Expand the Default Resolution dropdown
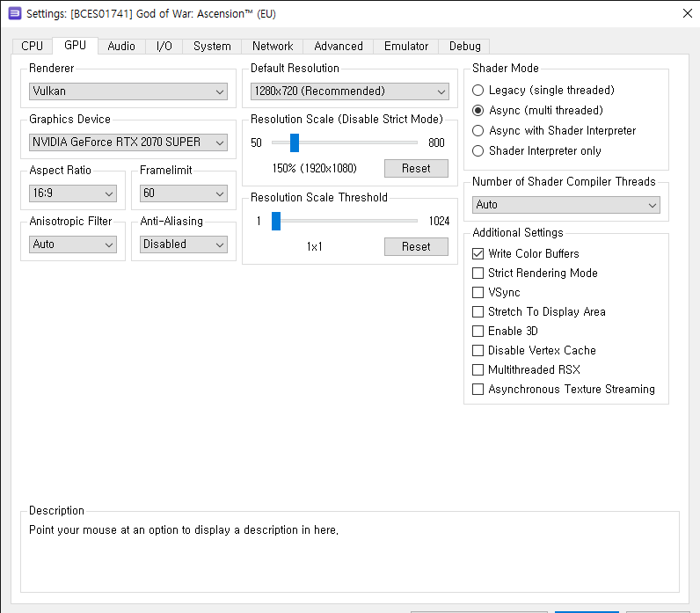Screen dimensions: 700x613 point(349,91)
